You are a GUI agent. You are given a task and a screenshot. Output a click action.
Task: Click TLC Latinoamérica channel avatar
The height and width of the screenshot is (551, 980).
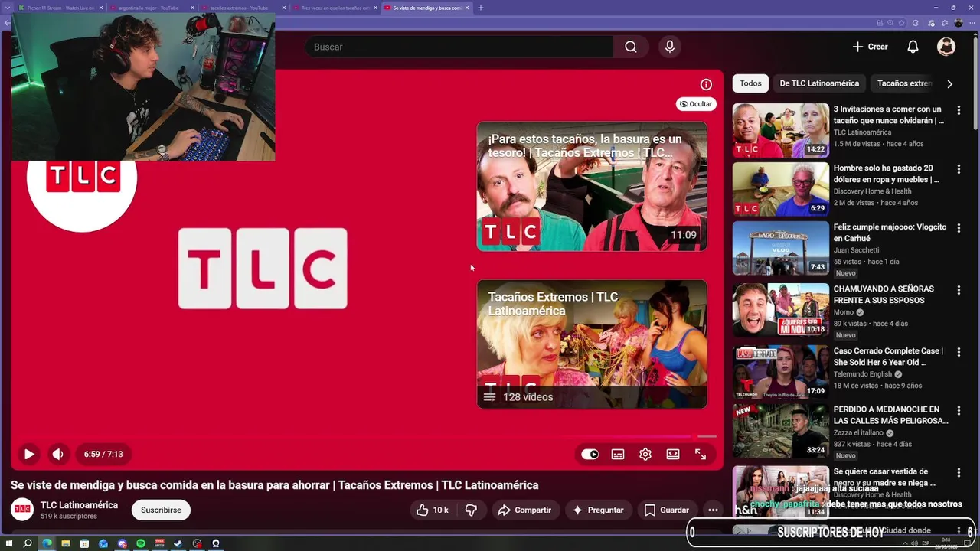(x=22, y=510)
